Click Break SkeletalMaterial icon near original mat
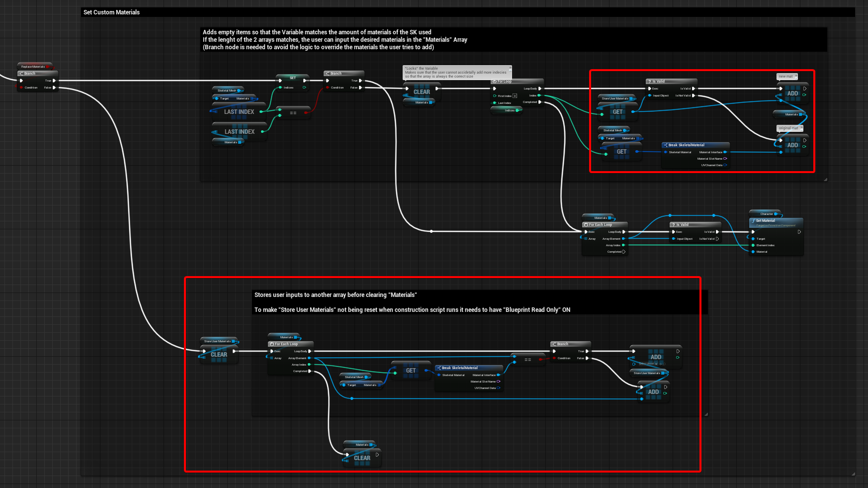The image size is (868, 488). click(666, 145)
